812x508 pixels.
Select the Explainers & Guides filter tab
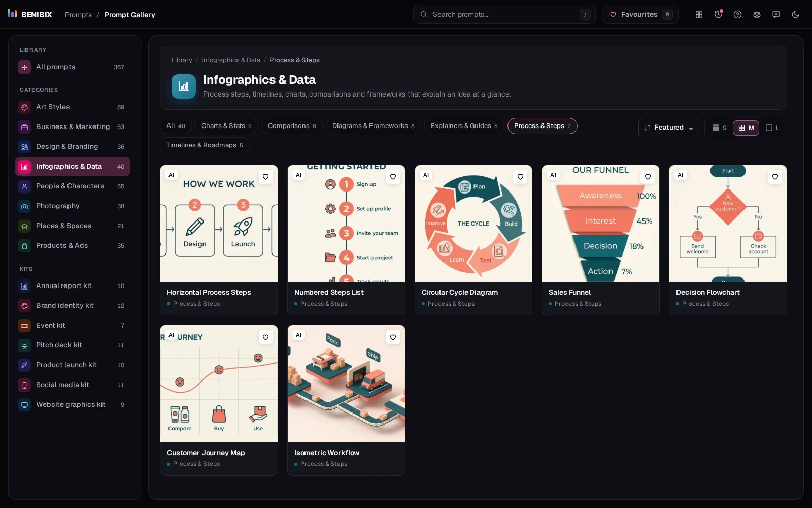tap(464, 126)
